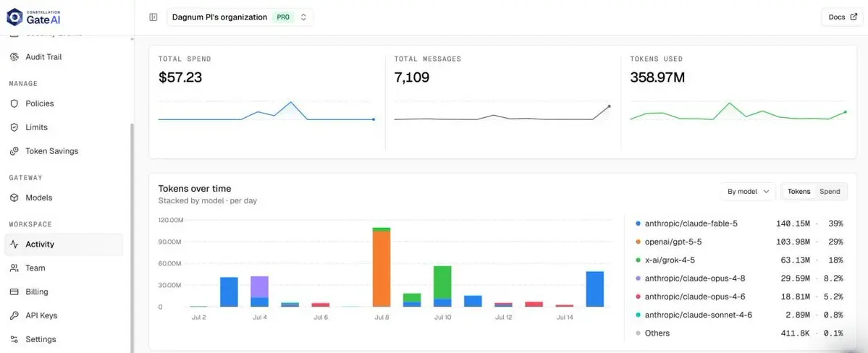Viewport: 868px width, 353px height.
Task: Click the 140.15M token count
Action: coord(793,224)
